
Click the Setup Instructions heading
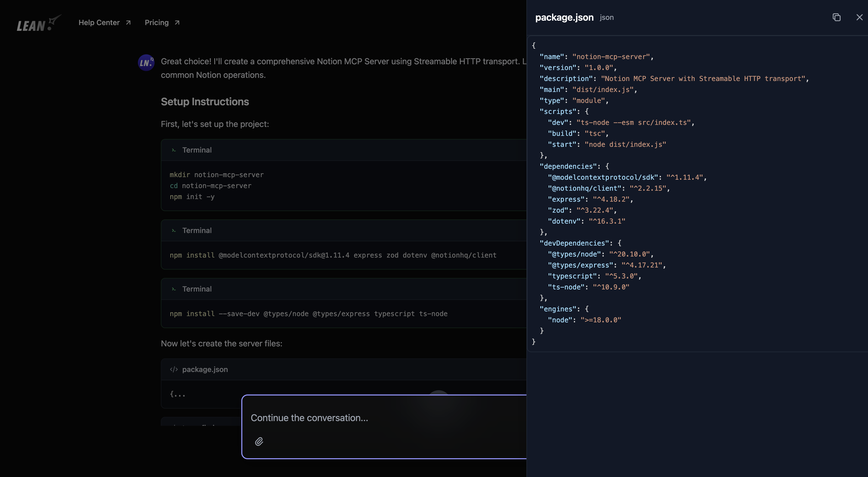click(205, 101)
